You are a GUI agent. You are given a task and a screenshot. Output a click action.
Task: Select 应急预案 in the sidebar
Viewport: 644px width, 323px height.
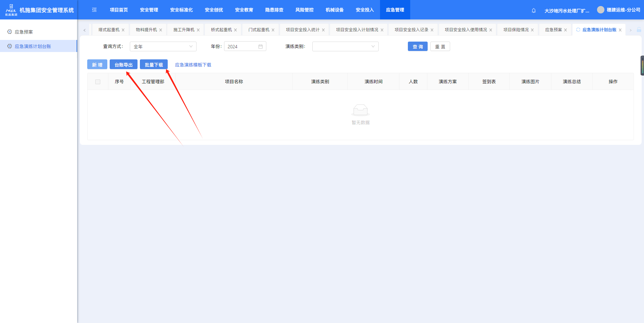point(24,32)
